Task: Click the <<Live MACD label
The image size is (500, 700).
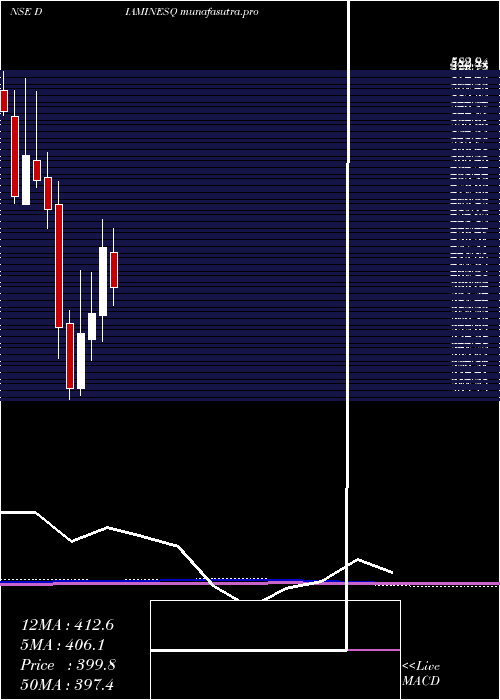Action: point(421,673)
